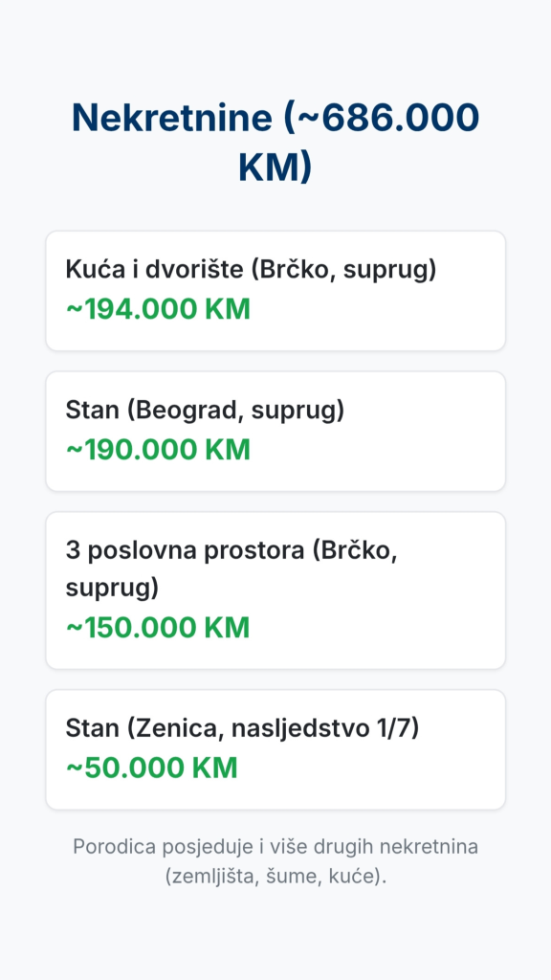551x980 pixels.
Task: Click the ~194.000 KM amount
Action: pyautogui.click(x=158, y=309)
